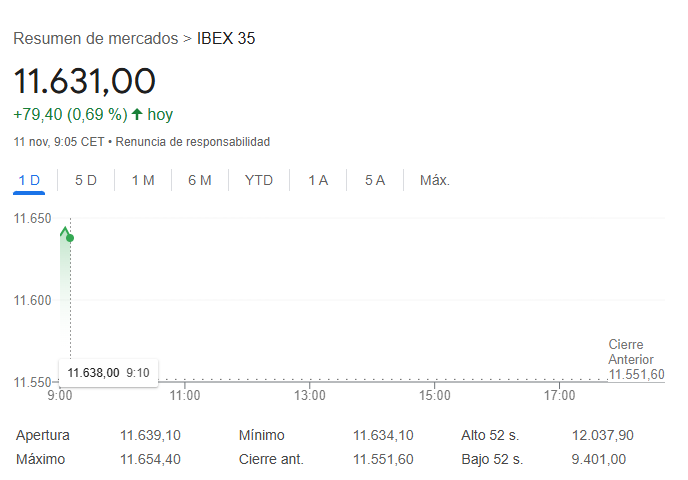688x480 pixels.
Task: Click the Apertura value 11.639,10
Action: point(150,435)
